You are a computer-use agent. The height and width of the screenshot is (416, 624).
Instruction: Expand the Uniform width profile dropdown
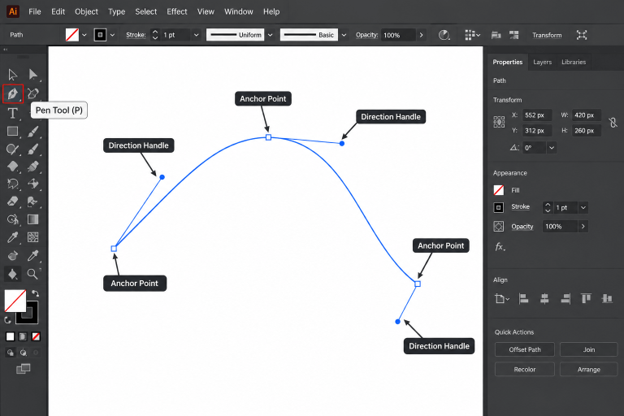(270, 35)
